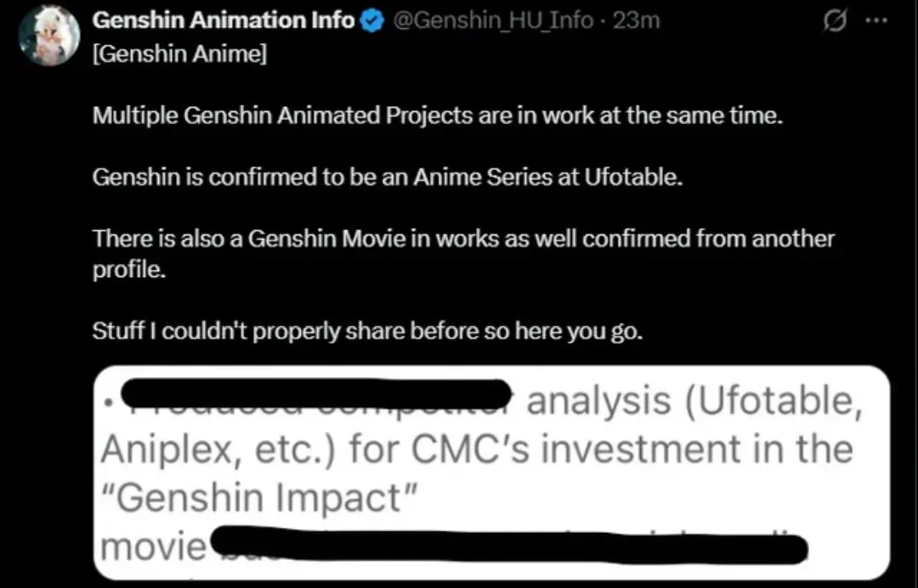This screenshot has width=918, height=588.
Task: Click the 'Genshin Movie in works' paragraph
Action: (x=463, y=239)
